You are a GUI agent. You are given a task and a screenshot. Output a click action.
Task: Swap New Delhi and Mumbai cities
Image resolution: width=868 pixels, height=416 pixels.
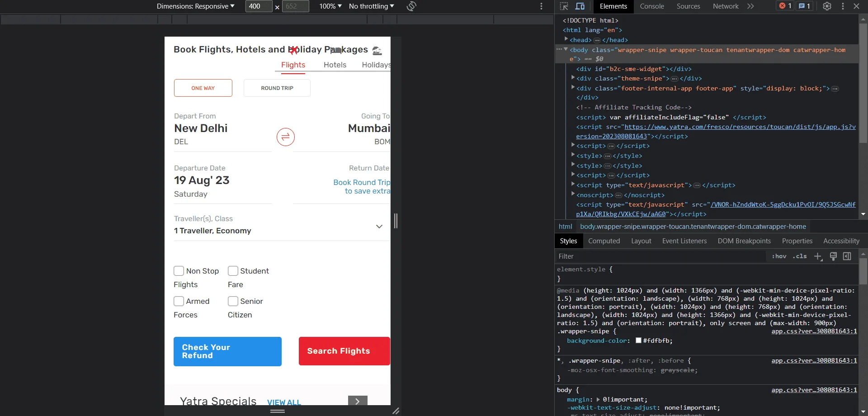coord(285,137)
